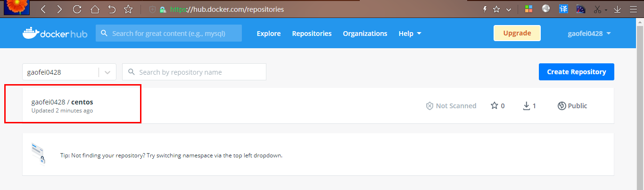Viewport: 644px width, 190px height.
Task: Go forward with the browser forward arrow
Action: click(59, 9)
